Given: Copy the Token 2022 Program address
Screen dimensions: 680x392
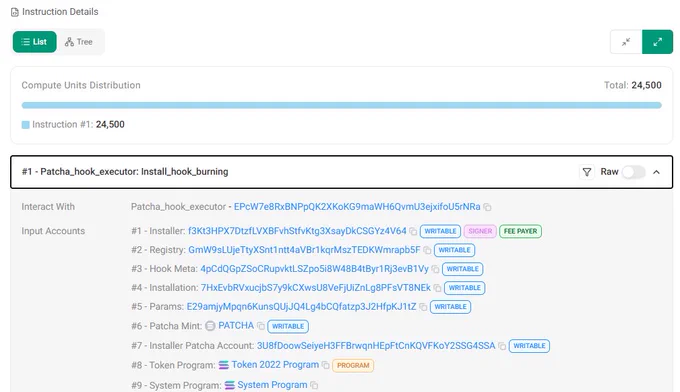Looking at the screenshot, I should [326, 366].
